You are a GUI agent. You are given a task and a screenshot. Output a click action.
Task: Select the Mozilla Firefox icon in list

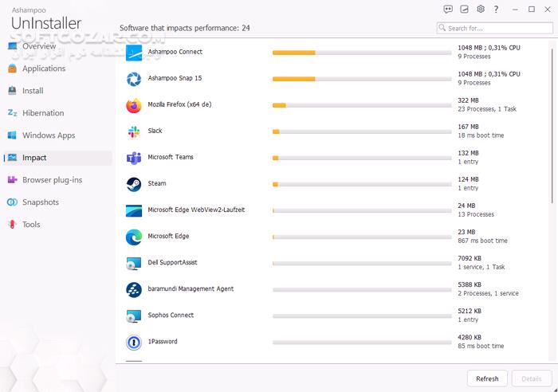[134, 106]
